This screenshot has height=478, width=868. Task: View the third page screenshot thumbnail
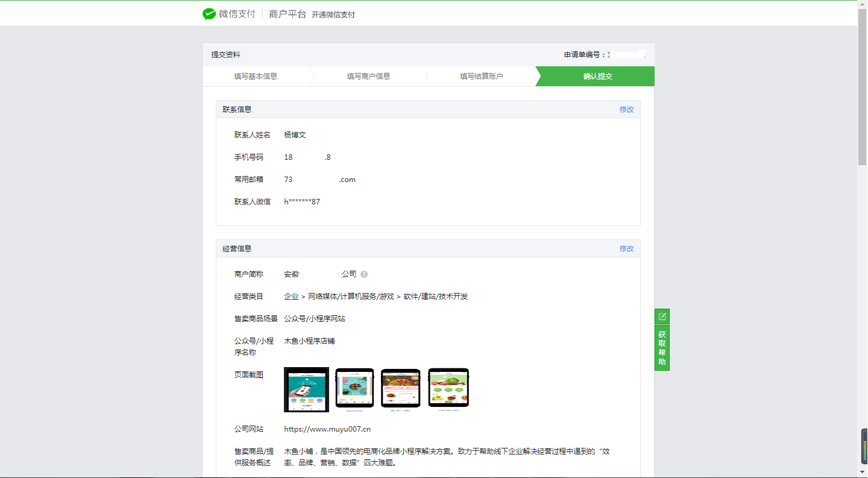pos(401,388)
